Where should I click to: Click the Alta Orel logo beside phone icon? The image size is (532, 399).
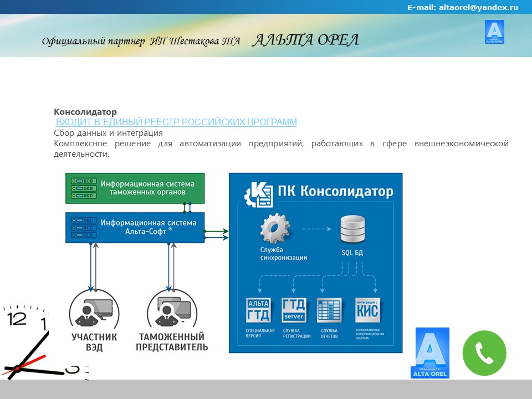click(x=430, y=353)
